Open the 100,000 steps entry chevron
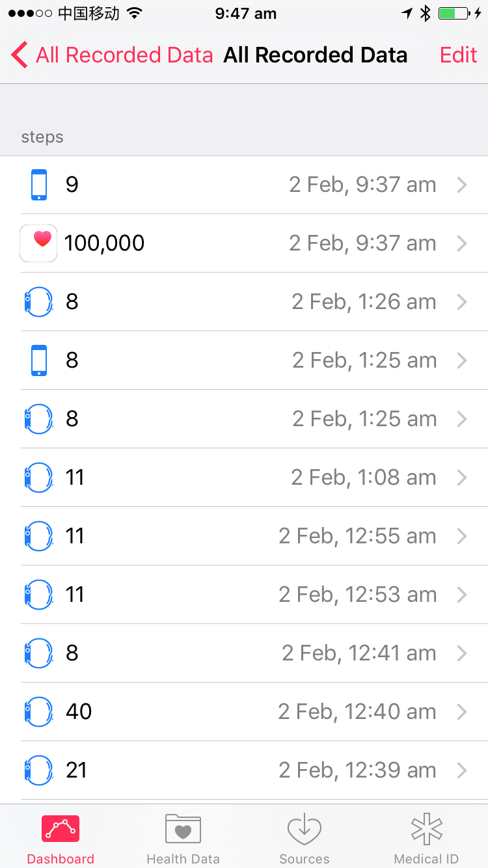 (462, 243)
